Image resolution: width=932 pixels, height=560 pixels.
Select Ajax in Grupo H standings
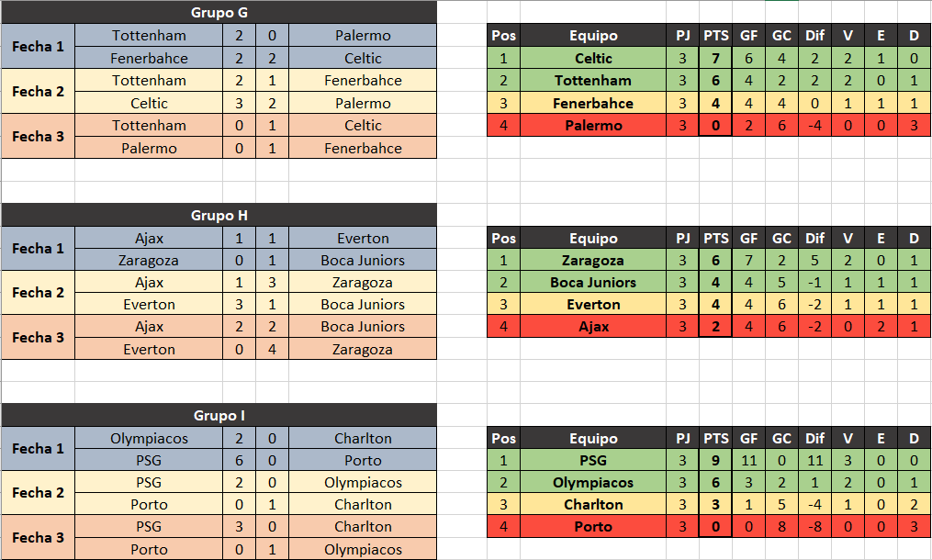point(593,327)
